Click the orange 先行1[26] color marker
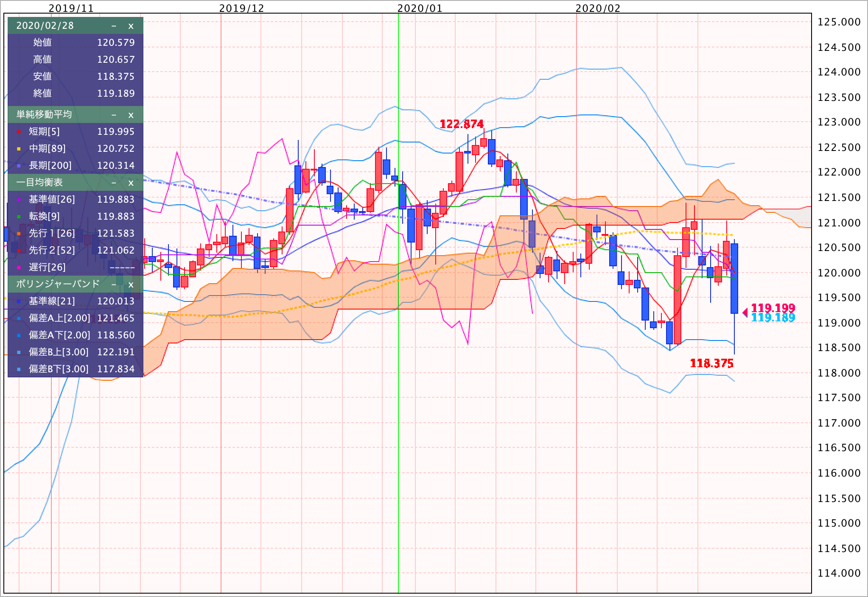Viewport: 868px width, 597px height. (x=19, y=234)
